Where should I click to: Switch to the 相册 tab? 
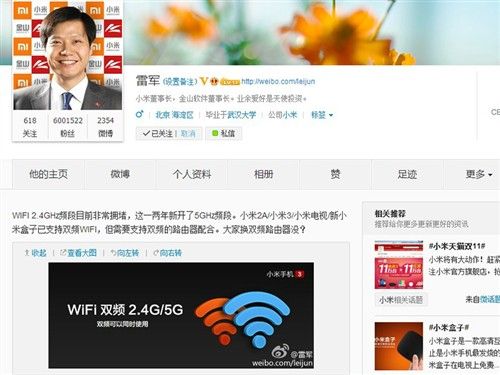coord(264,174)
